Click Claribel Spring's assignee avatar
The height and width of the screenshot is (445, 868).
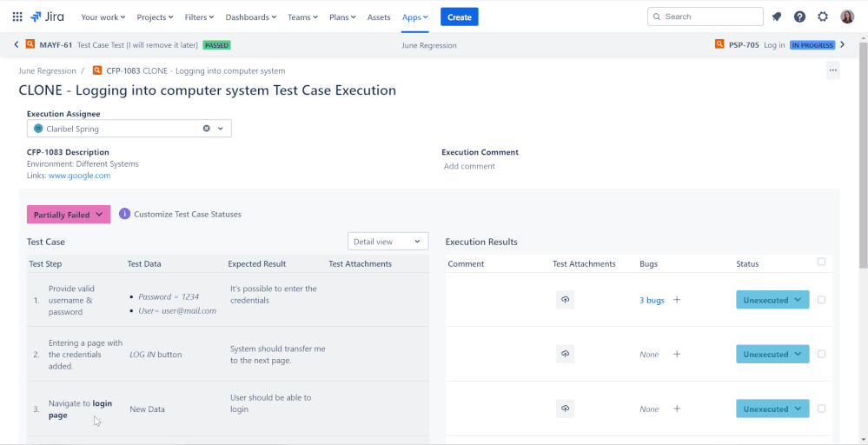click(38, 129)
